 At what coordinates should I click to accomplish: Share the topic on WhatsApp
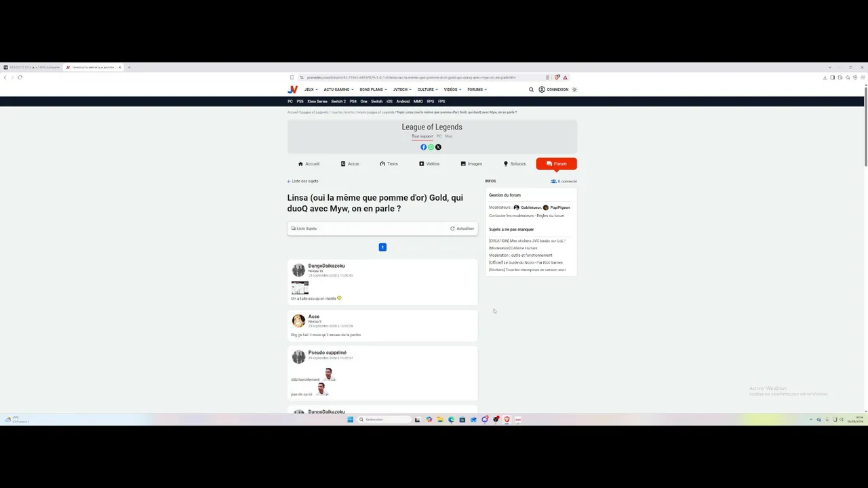(431, 147)
